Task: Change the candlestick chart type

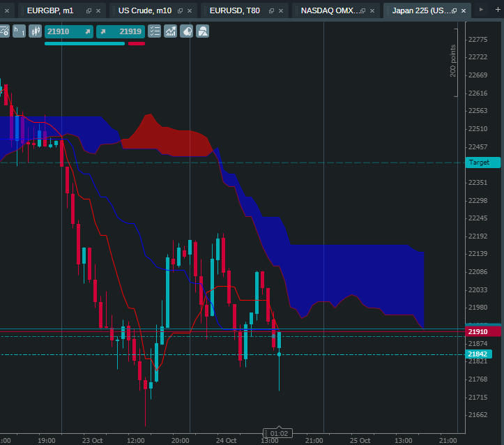Action: point(36,31)
